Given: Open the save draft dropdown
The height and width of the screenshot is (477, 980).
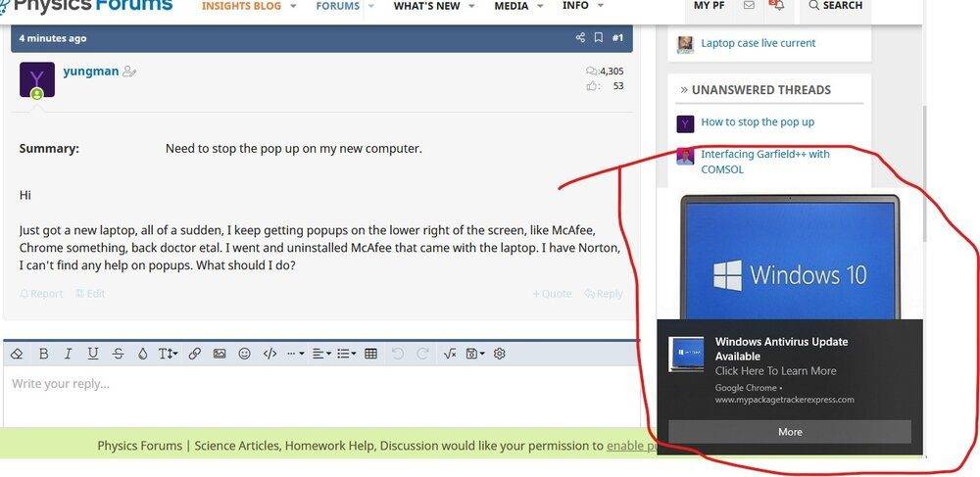Looking at the screenshot, I should (x=475, y=354).
